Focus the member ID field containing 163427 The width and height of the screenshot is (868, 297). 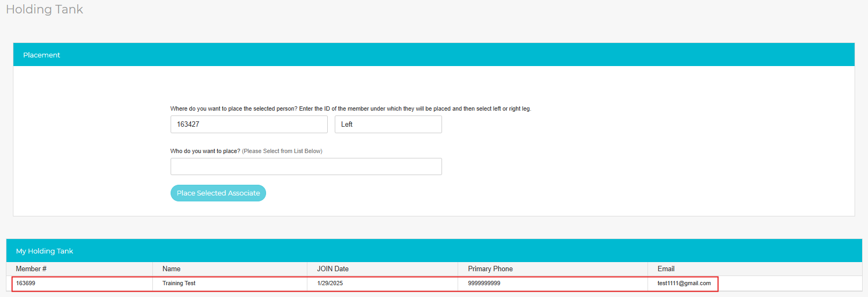coord(249,124)
